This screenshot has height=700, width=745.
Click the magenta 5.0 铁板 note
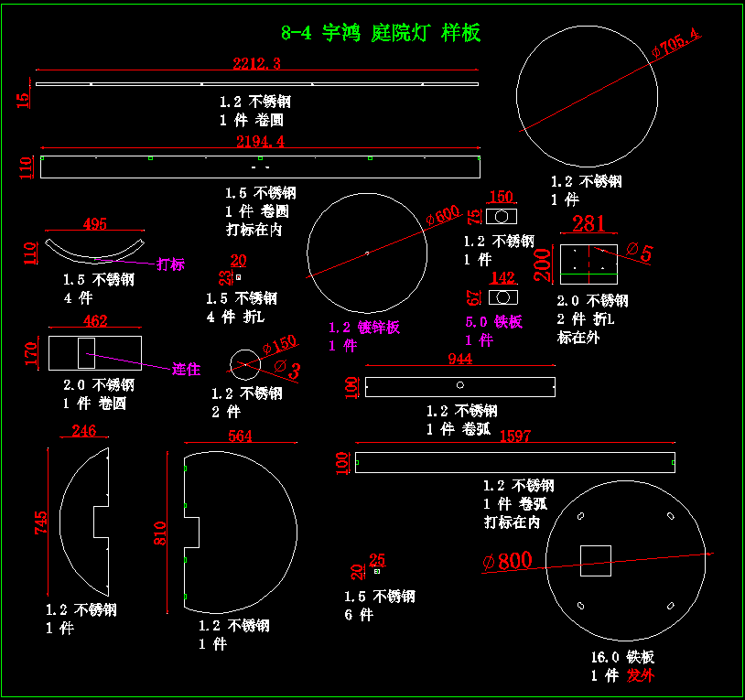[493, 321]
